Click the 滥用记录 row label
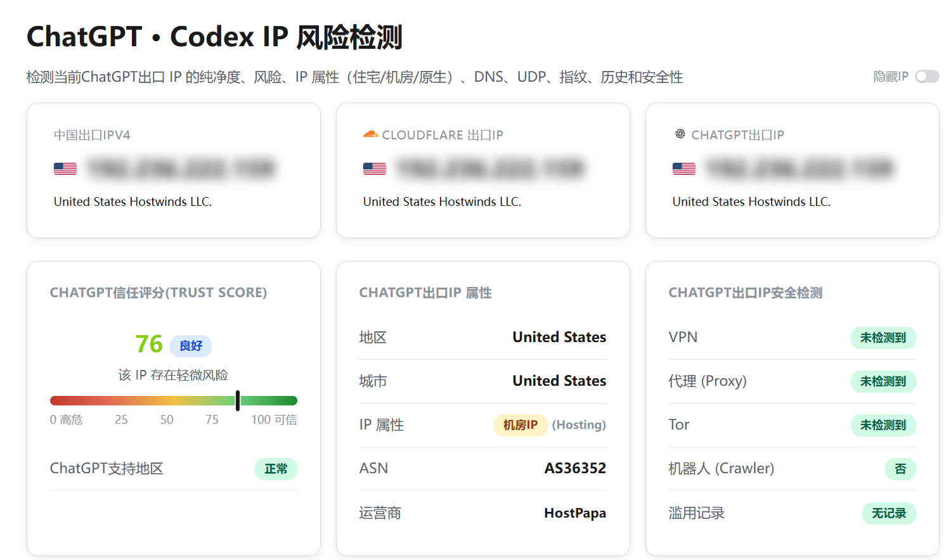The width and height of the screenshot is (951, 560). coord(697,513)
